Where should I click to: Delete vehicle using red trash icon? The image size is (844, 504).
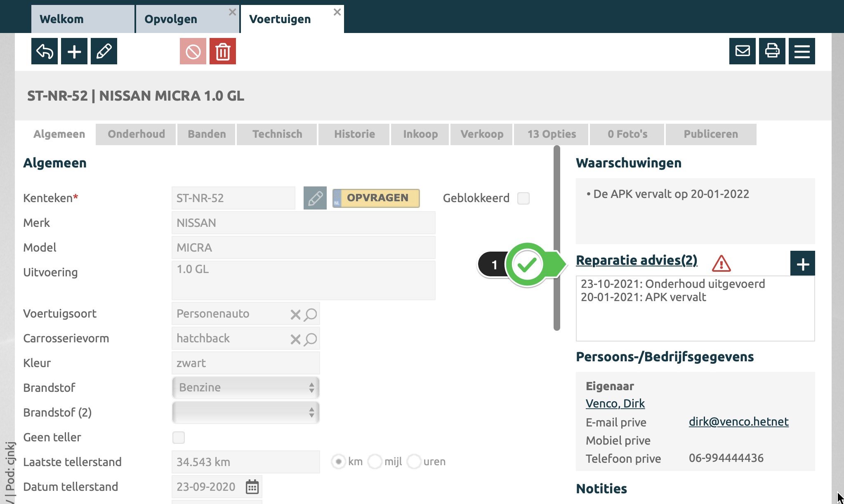pyautogui.click(x=223, y=52)
